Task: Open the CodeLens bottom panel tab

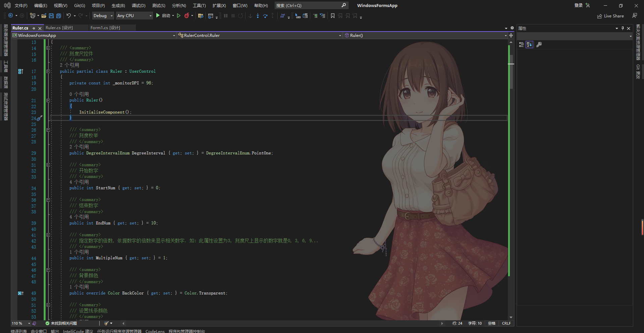Action: (155, 331)
